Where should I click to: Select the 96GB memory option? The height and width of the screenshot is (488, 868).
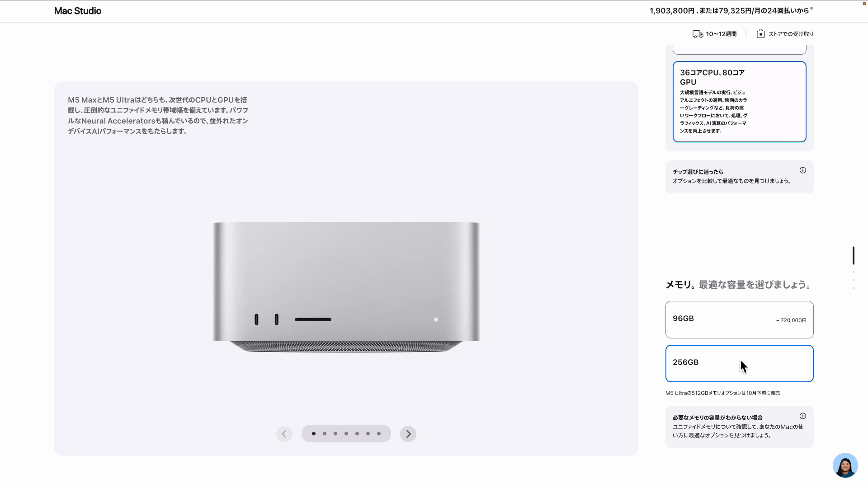[739, 319]
